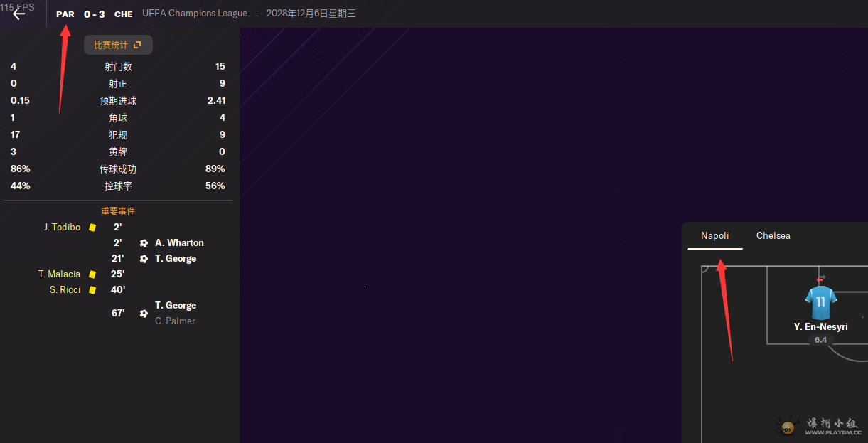Click the yellow card icon next to T. Malacia
Image resolution: width=868 pixels, height=443 pixels.
click(92, 274)
